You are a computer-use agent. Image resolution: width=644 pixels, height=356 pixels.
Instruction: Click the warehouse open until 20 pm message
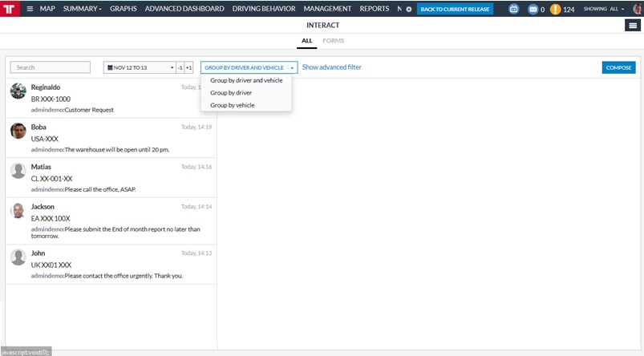tap(116, 149)
